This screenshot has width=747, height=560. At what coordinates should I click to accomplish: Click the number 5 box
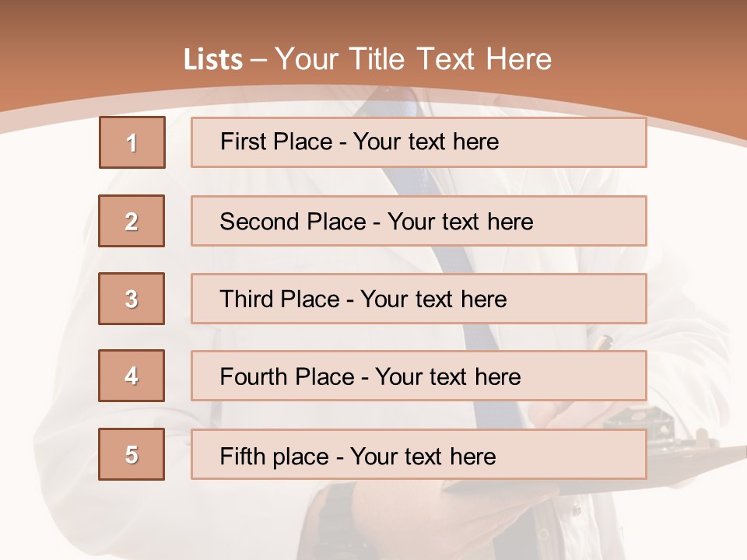[x=132, y=454]
